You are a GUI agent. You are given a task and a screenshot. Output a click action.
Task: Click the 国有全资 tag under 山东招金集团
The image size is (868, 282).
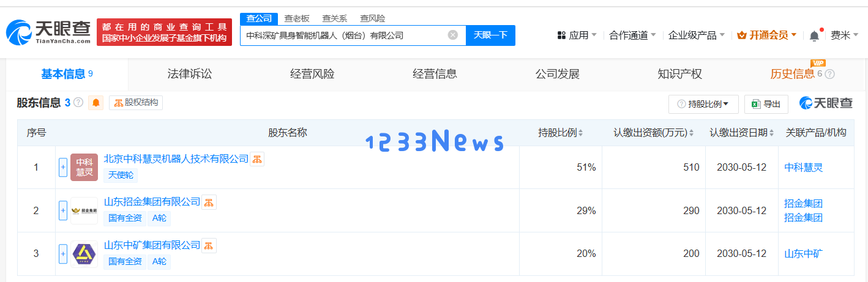pos(125,218)
